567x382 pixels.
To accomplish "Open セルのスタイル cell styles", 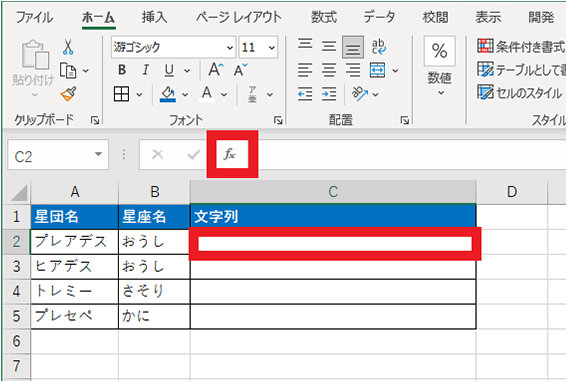I will pyautogui.click(x=520, y=93).
